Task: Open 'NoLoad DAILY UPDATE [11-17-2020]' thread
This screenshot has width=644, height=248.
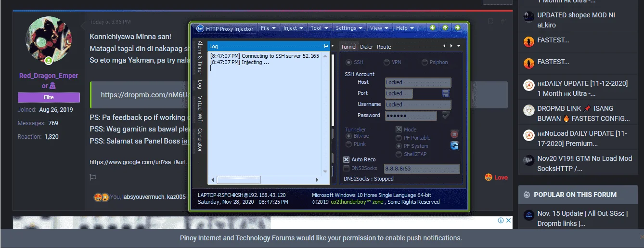Action: pyautogui.click(x=582, y=138)
